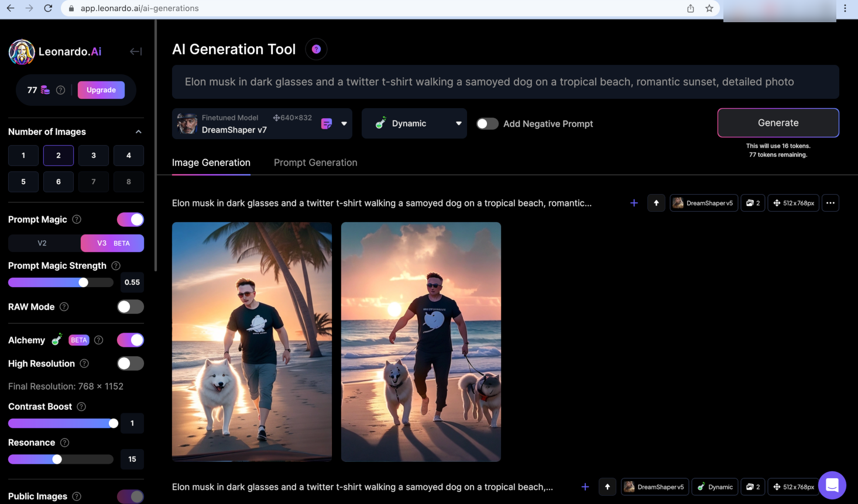Click the Upgrade button
This screenshot has height=504, width=858.
[x=101, y=90]
